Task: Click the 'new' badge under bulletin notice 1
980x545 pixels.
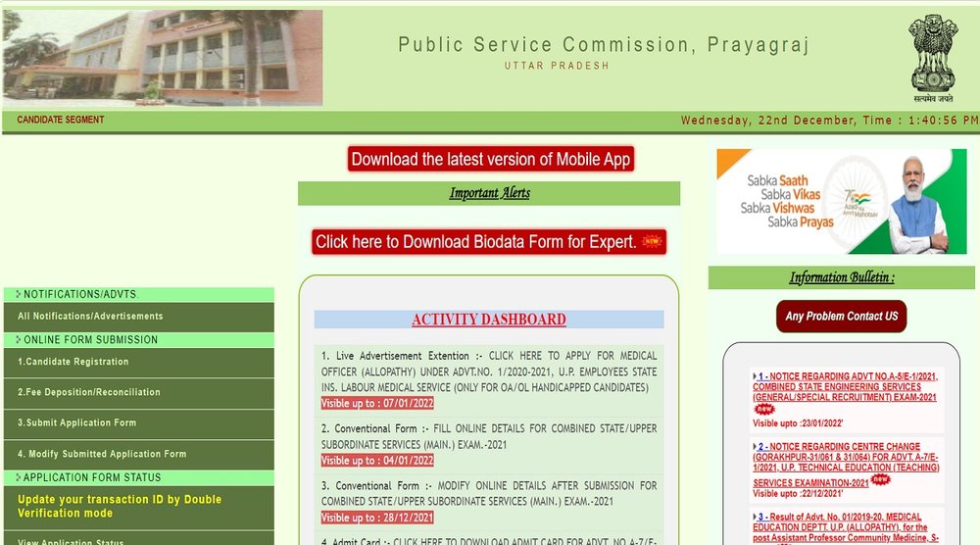Action: click(x=763, y=409)
